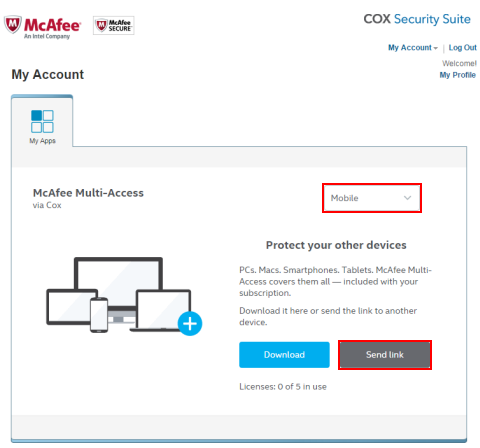This screenshot has width=480, height=448.
Task: Expand the My Account menu arrow
Action: pyautogui.click(x=435, y=48)
